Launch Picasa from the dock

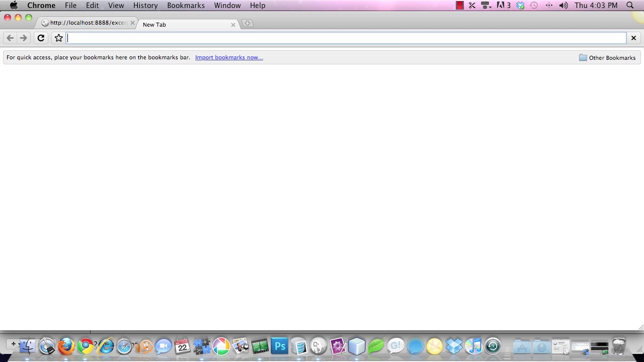tap(221, 346)
